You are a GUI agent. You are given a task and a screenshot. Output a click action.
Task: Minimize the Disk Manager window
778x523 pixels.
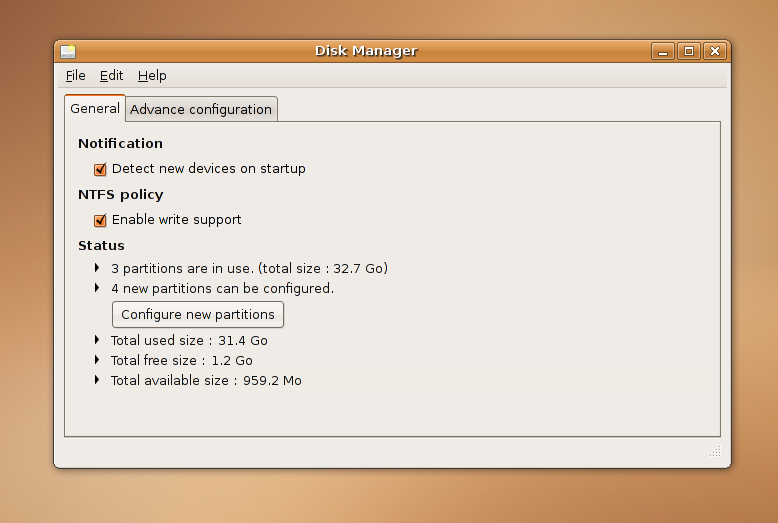(x=663, y=51)
